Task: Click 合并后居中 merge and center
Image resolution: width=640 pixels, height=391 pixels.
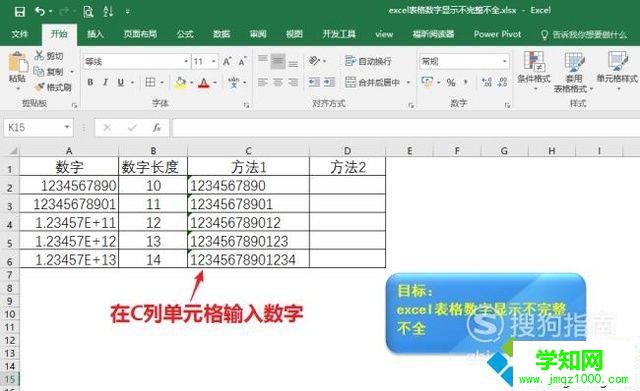Action: coord(372,82)
